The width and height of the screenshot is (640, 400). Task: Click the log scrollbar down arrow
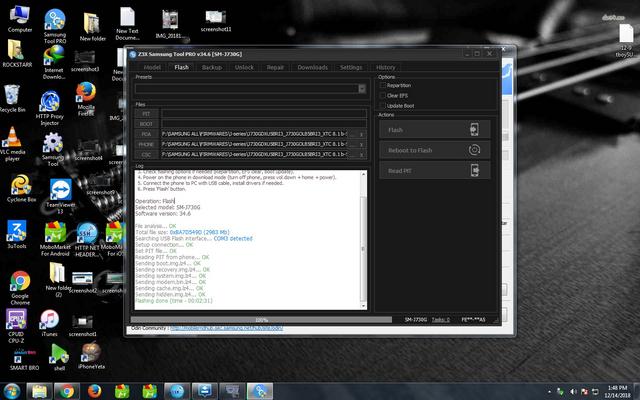coord(363,306)
